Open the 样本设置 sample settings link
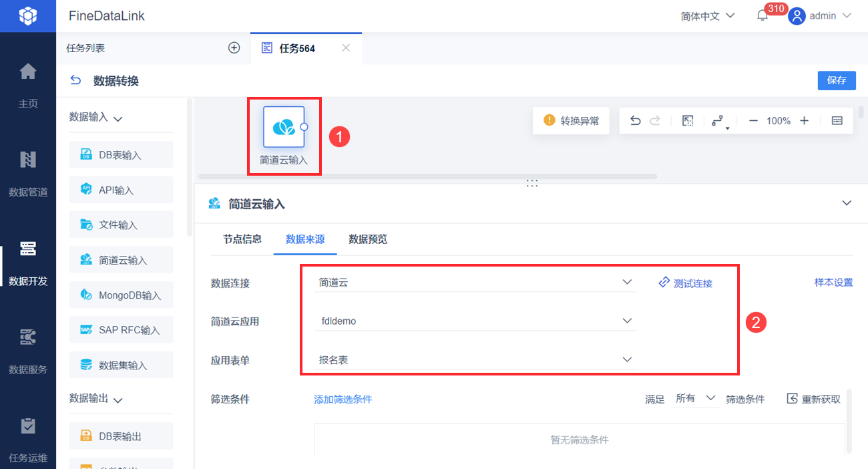The width and height of the screenshot is (868, 469). (833, 283)
